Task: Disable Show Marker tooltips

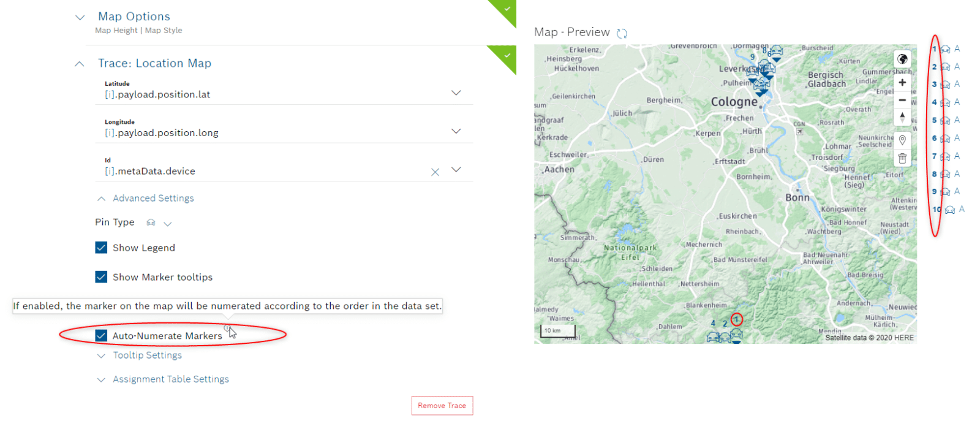Action: click(x=102, y=277)
